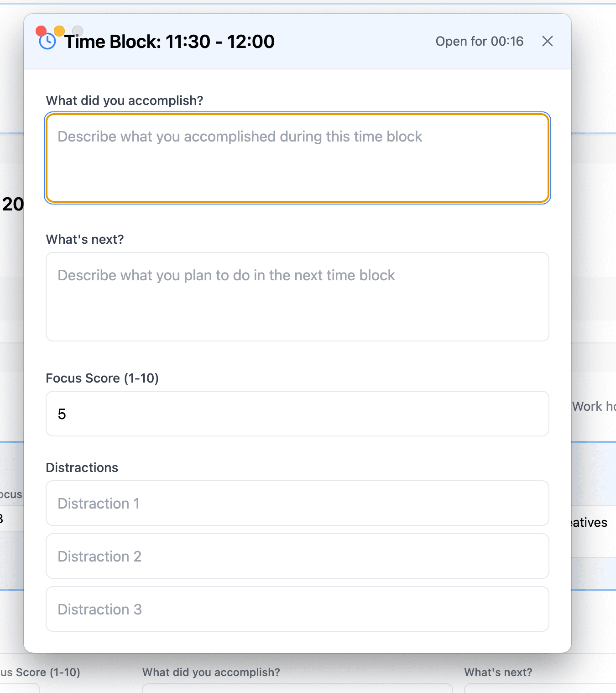616x693 pixels.
Task: Close the Time Block dialog with the X
Action: coord(547,42)
